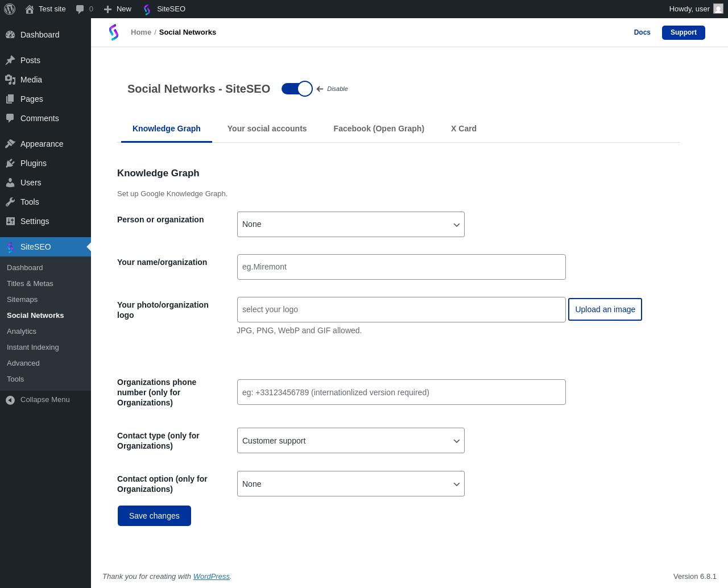
Task: Click the Appearance paintbrush icon
Action: pos(10,144)
